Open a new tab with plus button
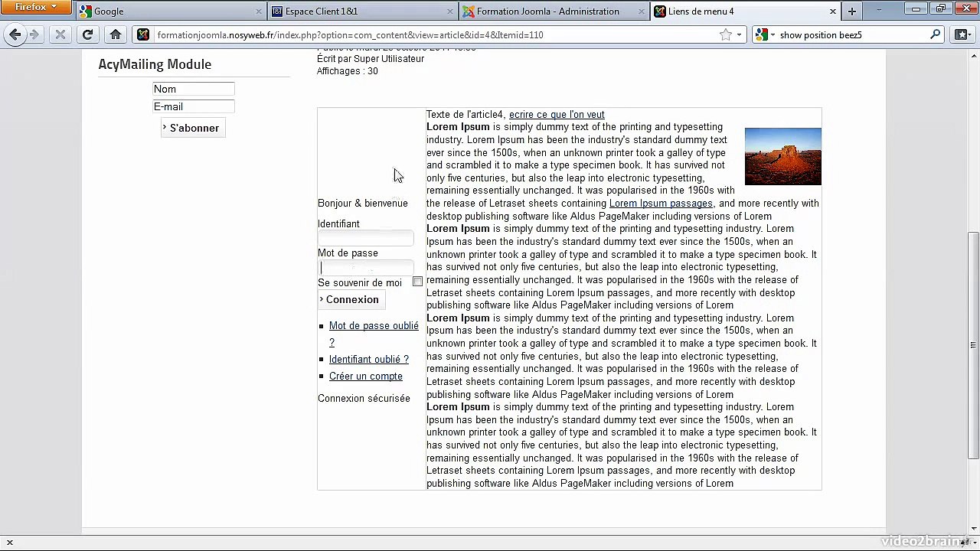 coord(852,11)
